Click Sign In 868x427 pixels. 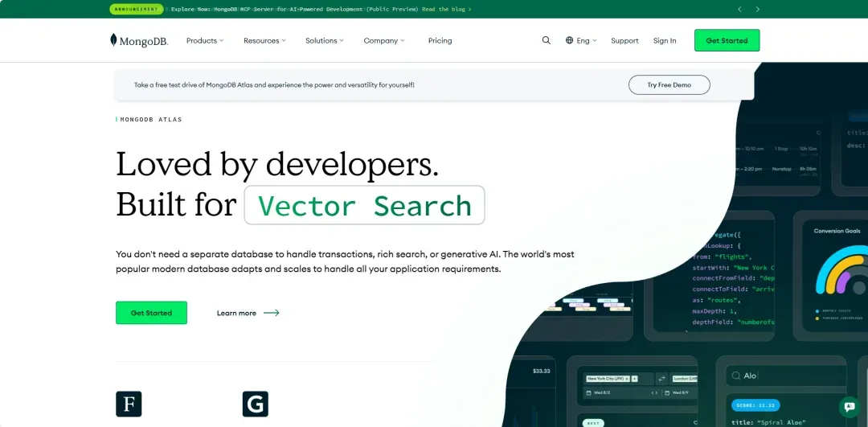click(665, 40)
